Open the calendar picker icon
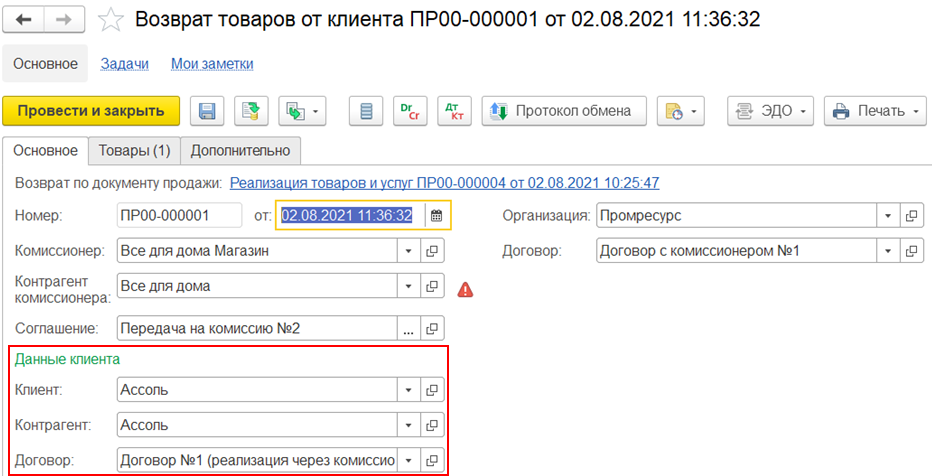Viewport: 932px width, 476px height. tap(437, 215)
